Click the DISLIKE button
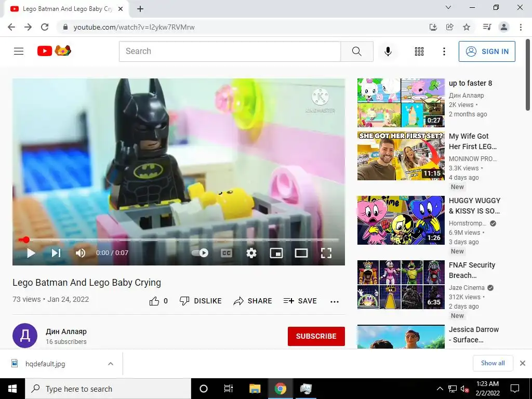The height and width of the screenshot is (399, 532). pyautogui.click(x=201, y=301)
